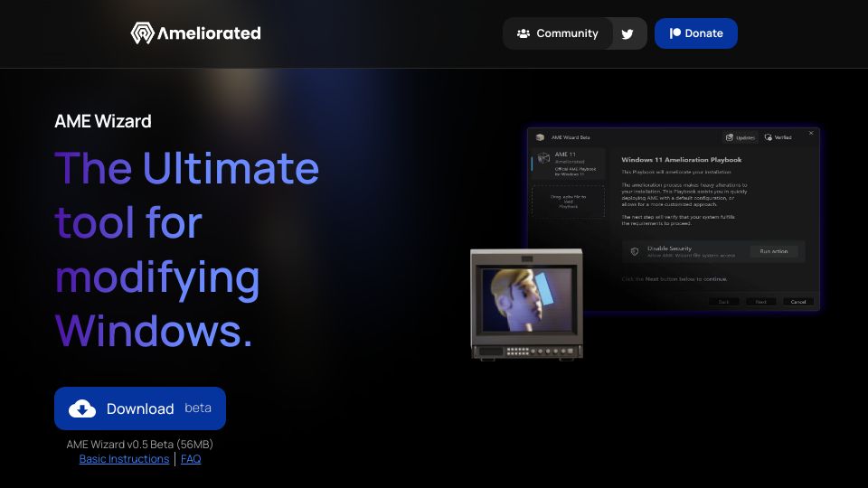Click the Patreon icon on Donate button
Image resolution: width=868 pixels, height=488 pixels.
675,33
